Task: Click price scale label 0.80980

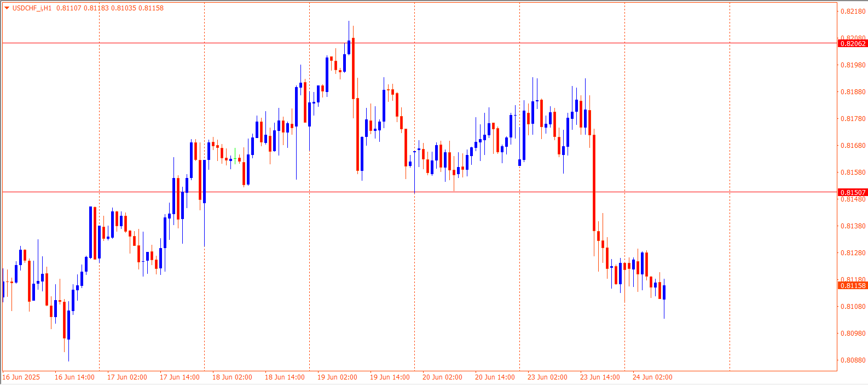Action: point(853,334)
